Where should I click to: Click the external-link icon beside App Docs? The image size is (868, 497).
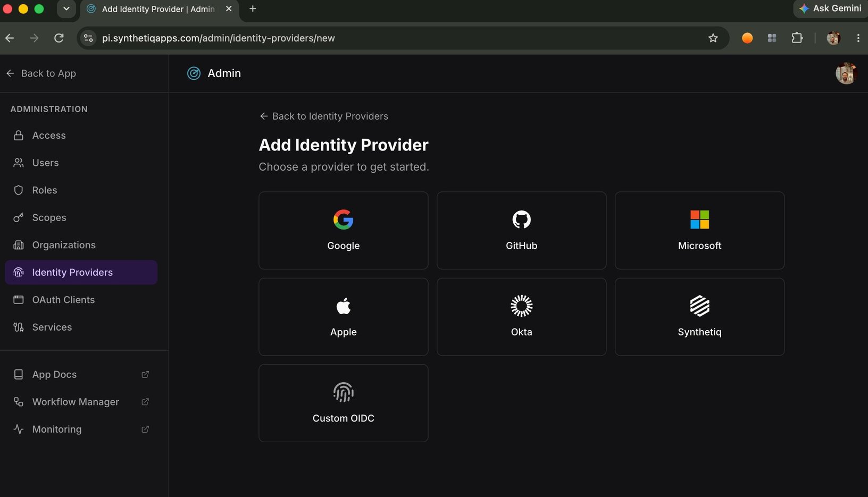[x=145, y=374]
